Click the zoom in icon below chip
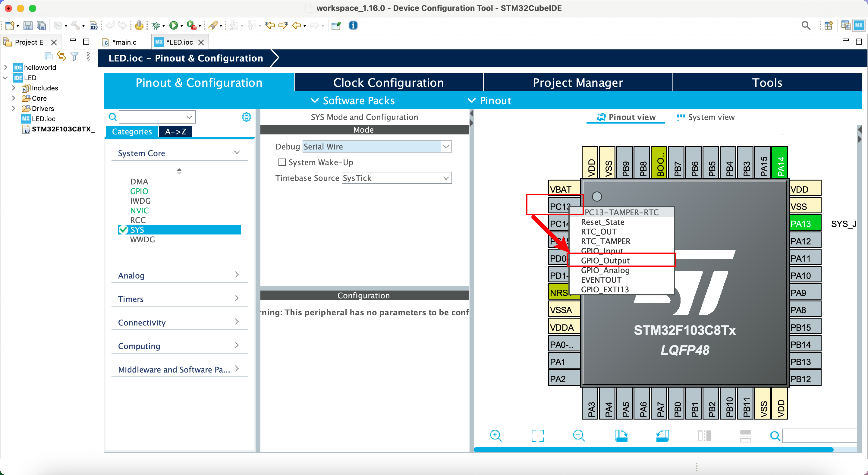 pos(496,436)
